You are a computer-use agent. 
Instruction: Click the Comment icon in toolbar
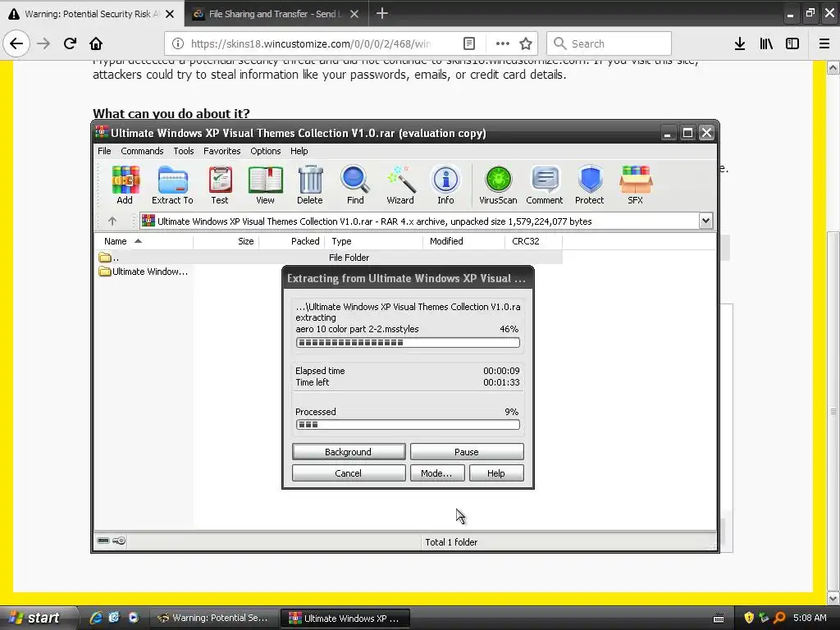tap(545, 185)
